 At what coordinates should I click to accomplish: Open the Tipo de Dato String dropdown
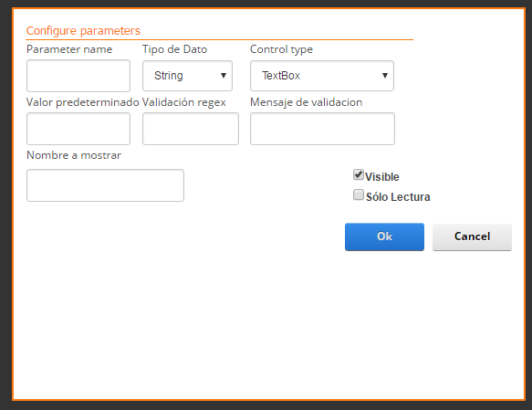(x=187, y=76)
